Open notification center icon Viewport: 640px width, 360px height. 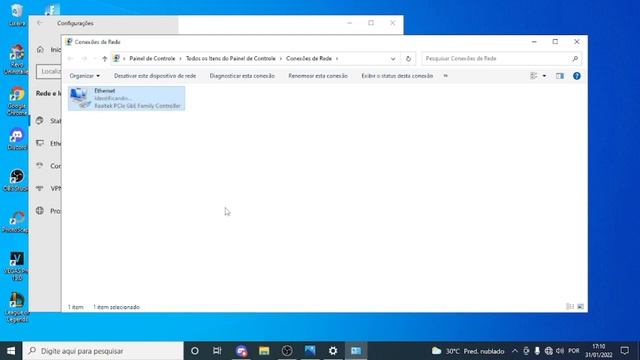pos(624,351)
